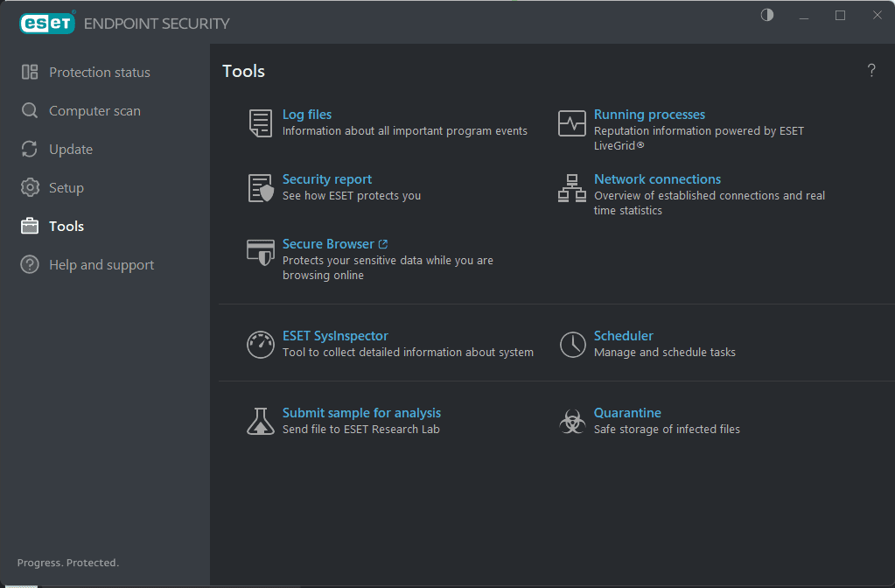Click 'Send file to ESET Research Lab' text
This screenshot has height=588, width=895.
point(361,430)
